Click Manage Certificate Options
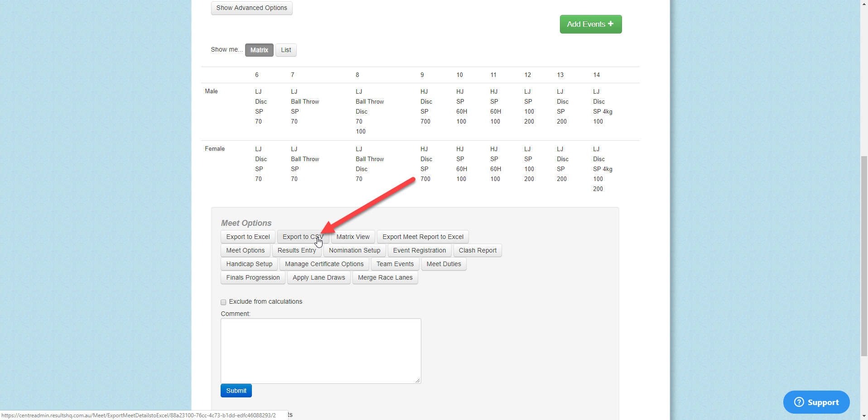 [x=324, y=264]
